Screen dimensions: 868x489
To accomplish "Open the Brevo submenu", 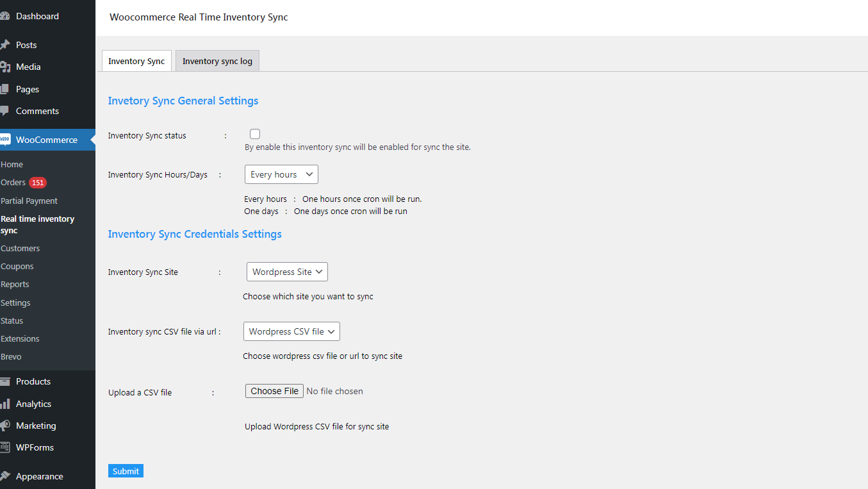I will click(11, 356).
